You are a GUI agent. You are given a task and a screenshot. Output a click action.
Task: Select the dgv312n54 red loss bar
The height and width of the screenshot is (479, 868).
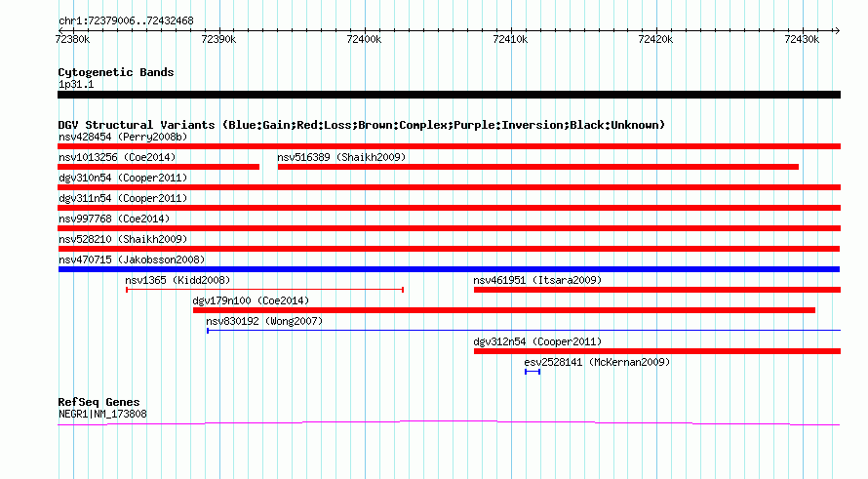click(657, 351)
